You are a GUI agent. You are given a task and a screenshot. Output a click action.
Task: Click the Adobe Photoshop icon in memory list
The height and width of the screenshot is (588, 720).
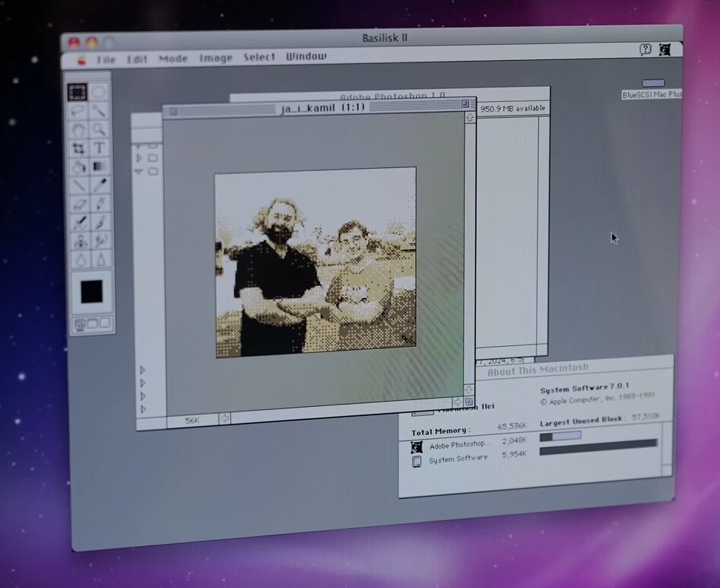[417, 447]
